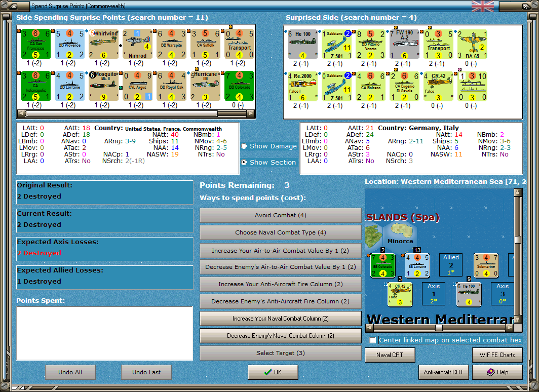Screen dimensions: 539x392
Task: Click the map horizontal scrollbar thumb
Action: point(439,328)
